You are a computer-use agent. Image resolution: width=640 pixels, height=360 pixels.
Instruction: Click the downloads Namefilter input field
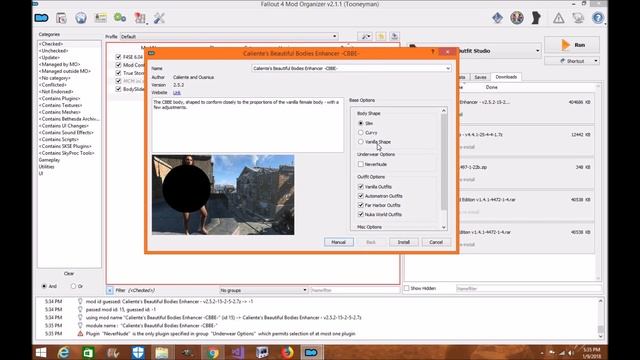pos(528,288)
